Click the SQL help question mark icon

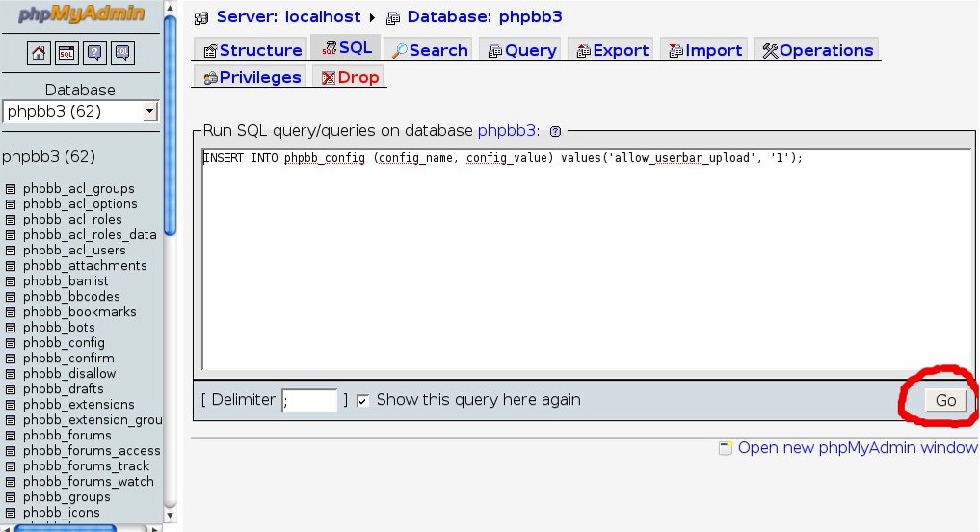tap(555, 131)
